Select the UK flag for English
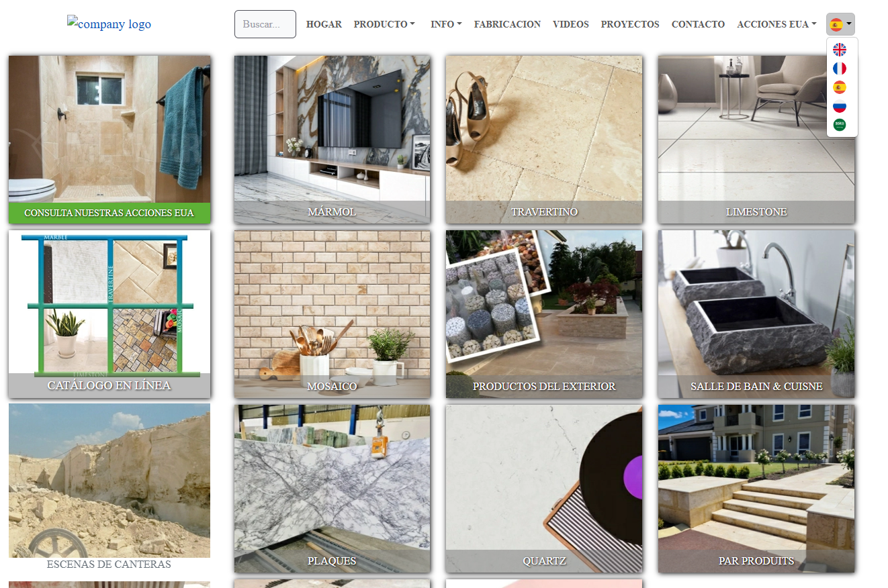The height and width of the screenshot is (588, 888). click(839, 50)
